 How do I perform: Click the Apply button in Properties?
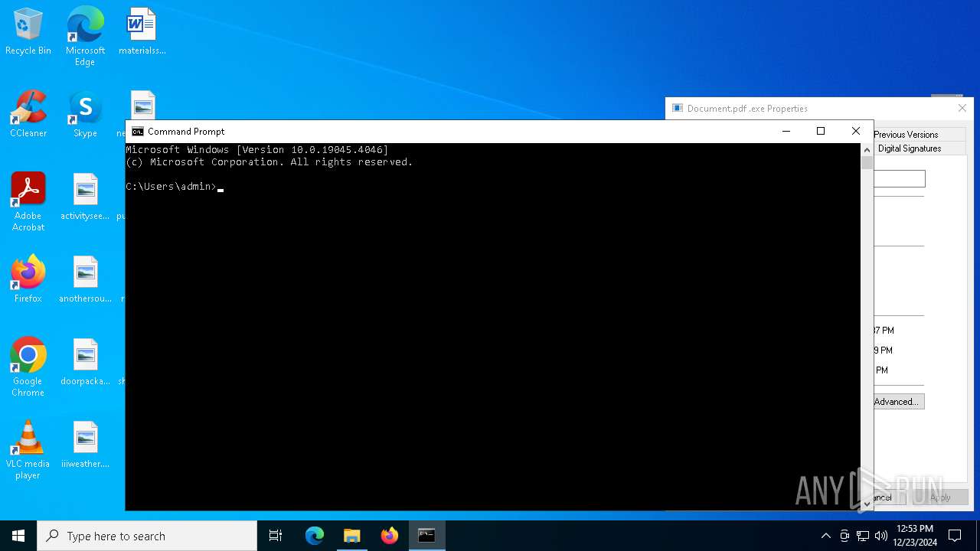(x=940, y=497)
